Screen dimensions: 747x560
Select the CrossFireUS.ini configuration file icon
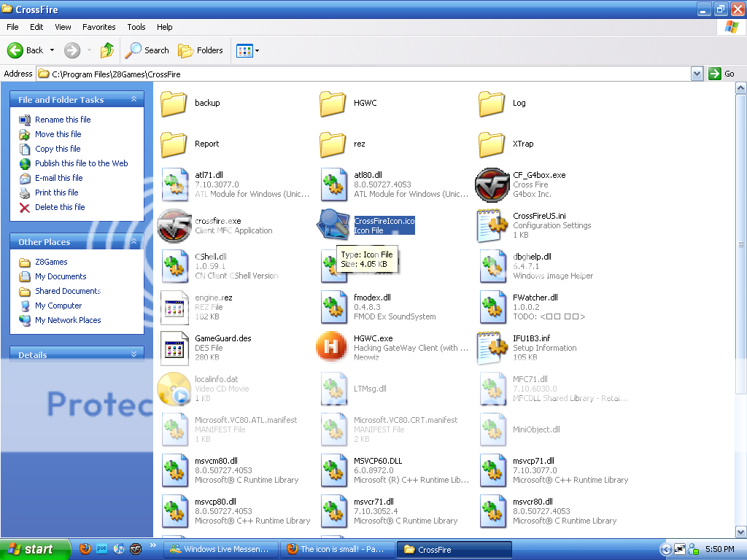pyautogui.click(x=492, y=225)
